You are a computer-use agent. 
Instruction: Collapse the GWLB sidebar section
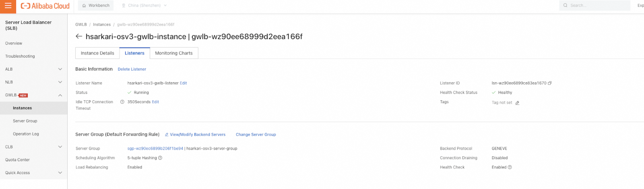pos(60,95)
